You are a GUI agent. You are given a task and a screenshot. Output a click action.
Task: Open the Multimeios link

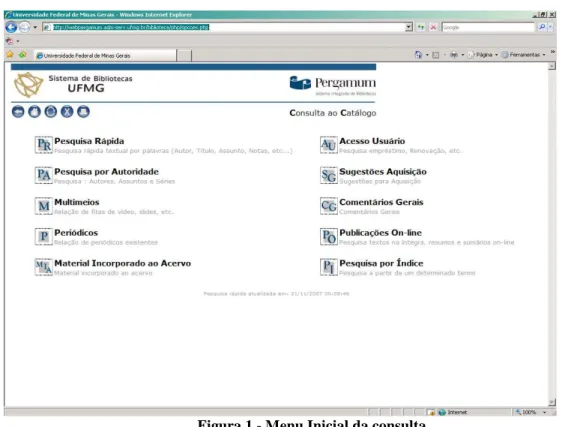77,202
